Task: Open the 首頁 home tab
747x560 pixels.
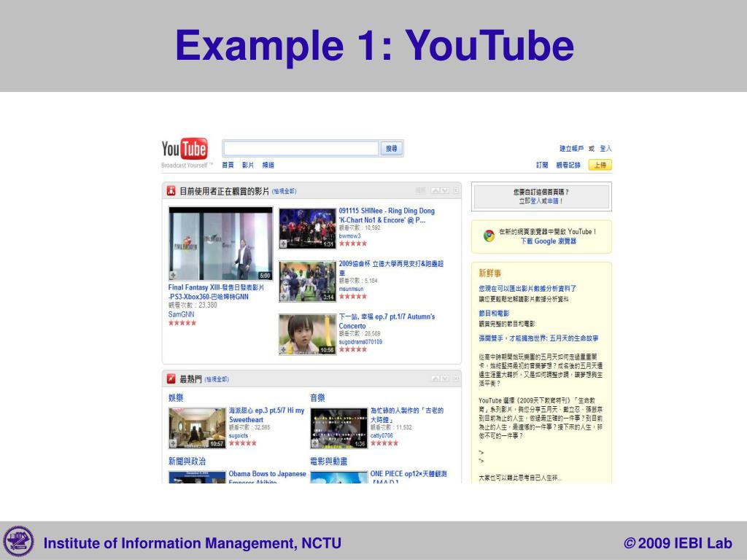Action: pos(228,165)
